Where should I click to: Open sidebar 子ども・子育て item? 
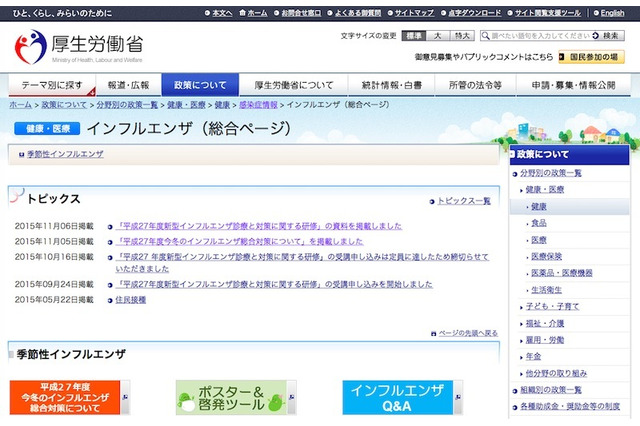point(553,307)
